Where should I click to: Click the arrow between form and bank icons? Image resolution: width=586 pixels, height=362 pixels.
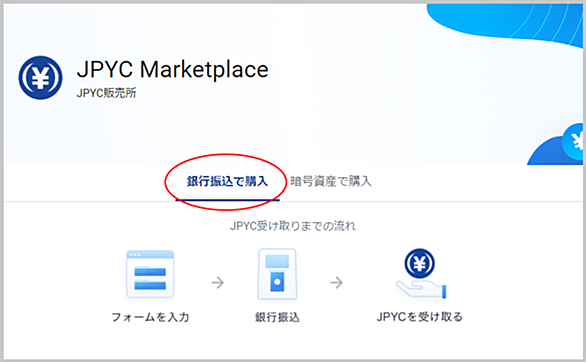(218, 282)
